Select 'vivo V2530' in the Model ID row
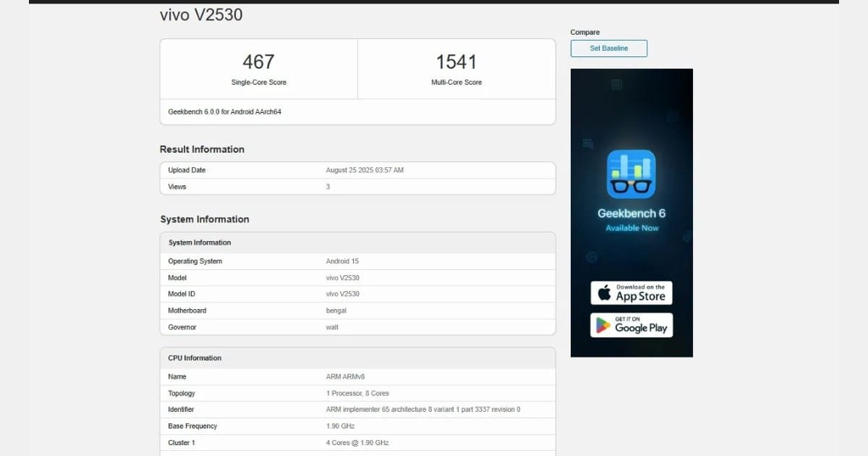Screen dimensions: 868x456 (343, 294)
